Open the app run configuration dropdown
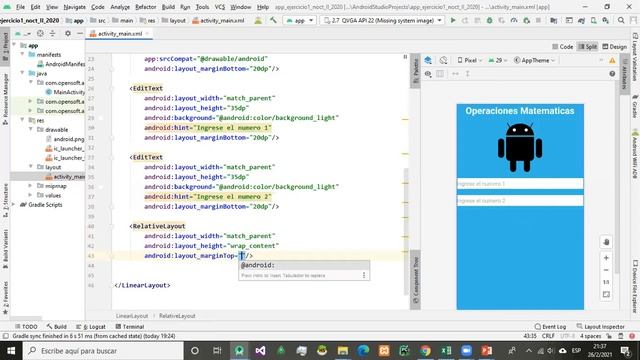 coord(300,20)
